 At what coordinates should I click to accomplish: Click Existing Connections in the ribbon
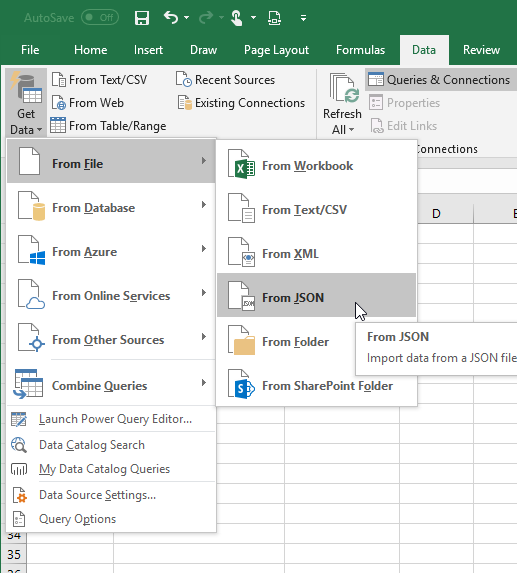(241, 103)
